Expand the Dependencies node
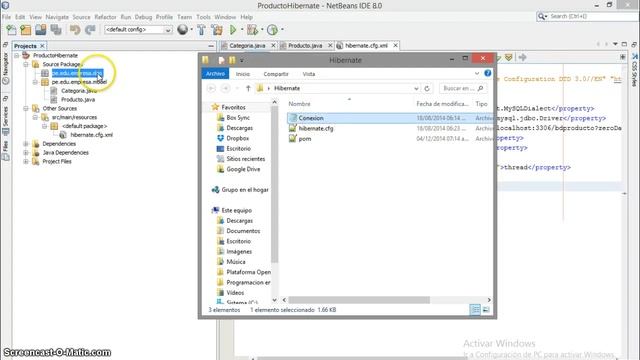This screenshot has height=360, width=640. [26, 144]
